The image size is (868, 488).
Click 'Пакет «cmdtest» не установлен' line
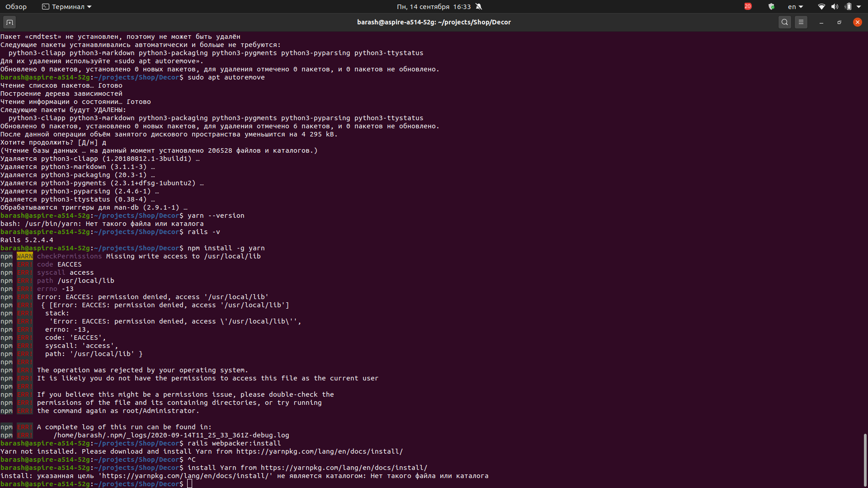120,37
